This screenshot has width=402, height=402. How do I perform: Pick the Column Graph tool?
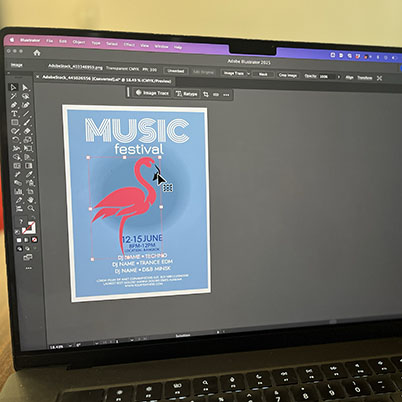pos(18,191)
